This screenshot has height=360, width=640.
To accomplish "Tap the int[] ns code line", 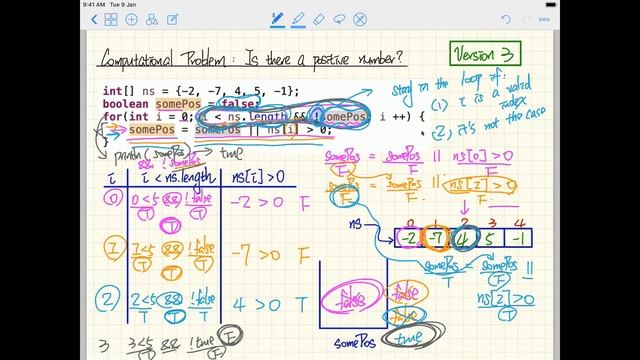I will coord(201,91).
